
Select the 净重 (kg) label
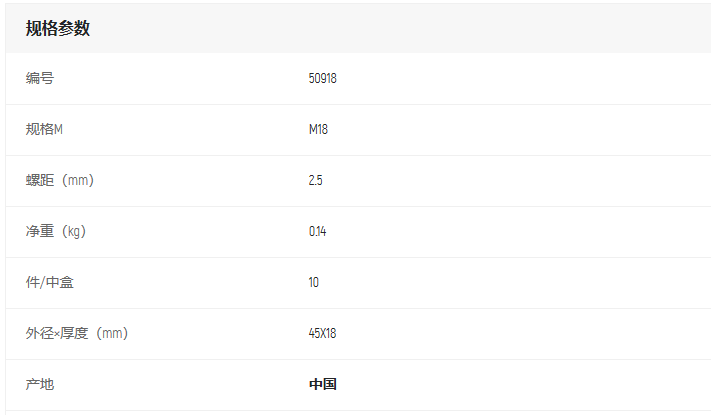click(x=56, y=231)
